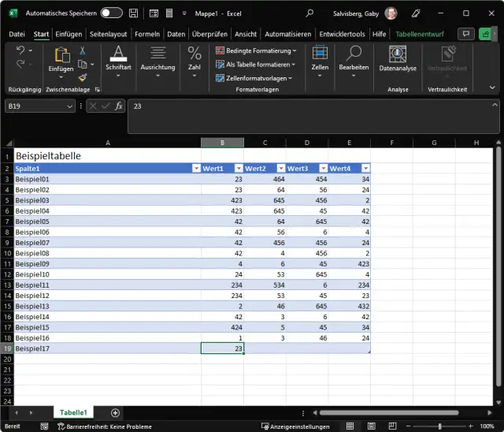Click the undo arrow icon
This screenshot has width=504, height=432.
pos(20,50)
